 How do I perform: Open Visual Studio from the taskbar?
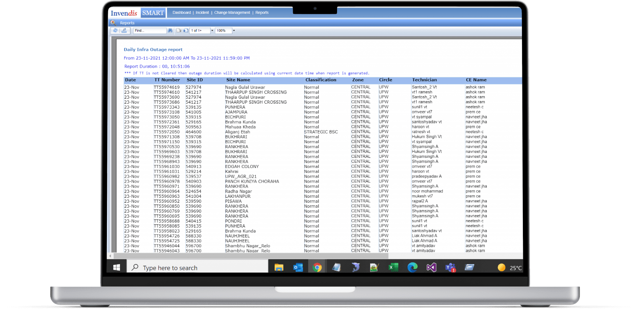(431, 267)
